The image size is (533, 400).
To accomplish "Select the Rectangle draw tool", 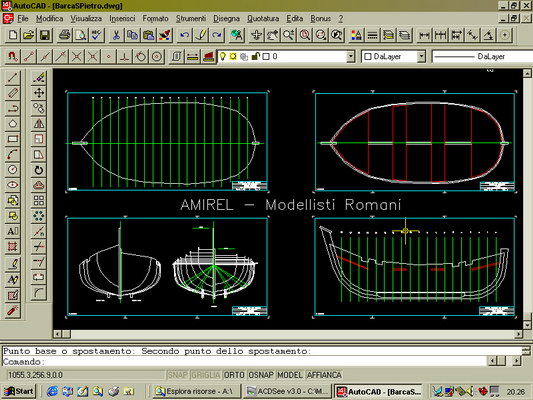I will click(13, 139).
